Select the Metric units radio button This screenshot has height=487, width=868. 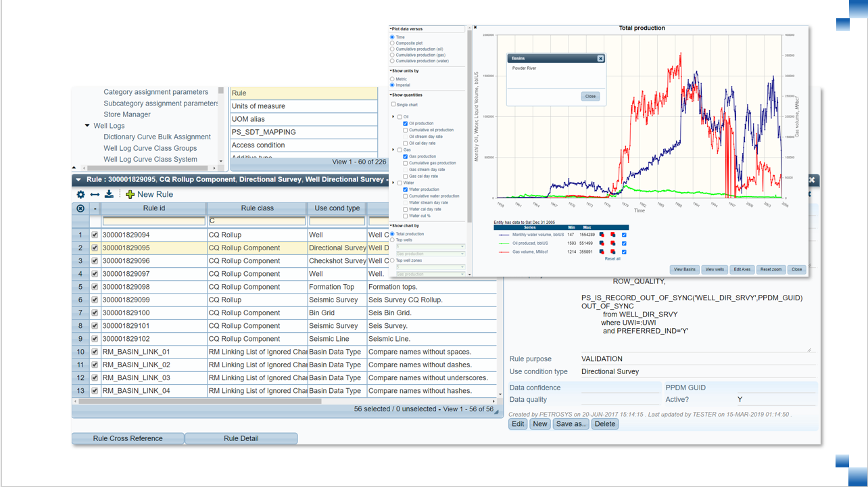[x=392, y=79]
